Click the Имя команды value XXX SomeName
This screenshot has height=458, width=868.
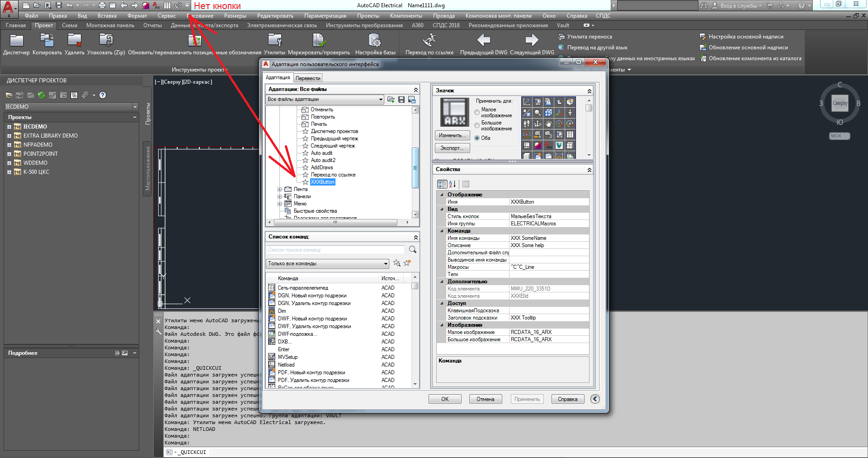(x=549, y=238)
